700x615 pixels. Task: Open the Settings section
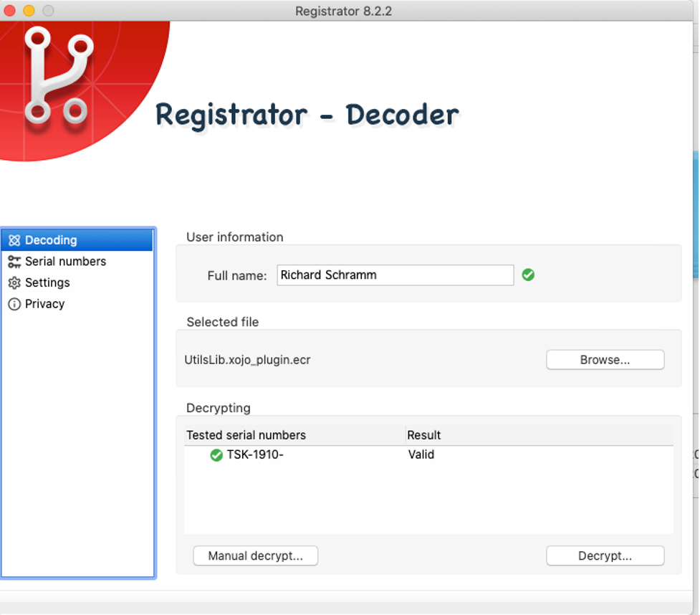47,282
